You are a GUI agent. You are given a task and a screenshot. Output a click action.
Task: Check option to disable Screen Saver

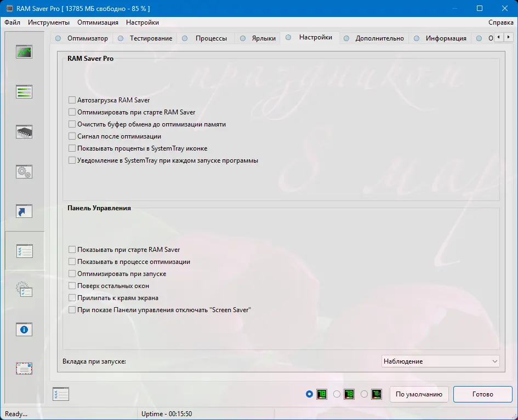(x=72, y=310)
